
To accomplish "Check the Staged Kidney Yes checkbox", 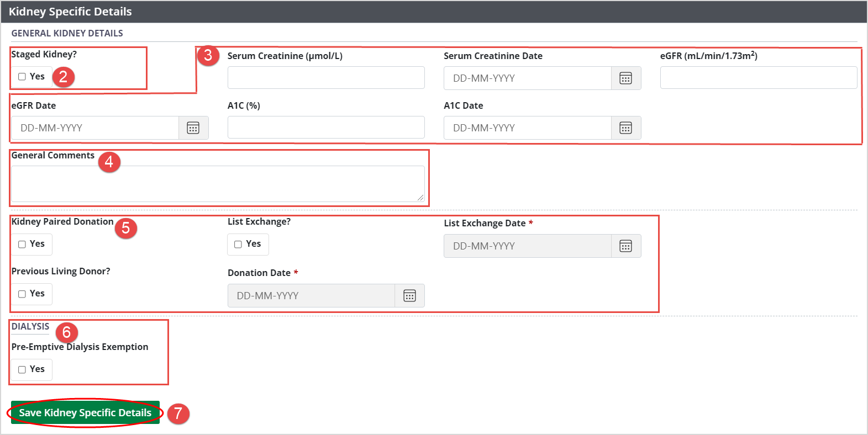I will (x=22, y=77).
